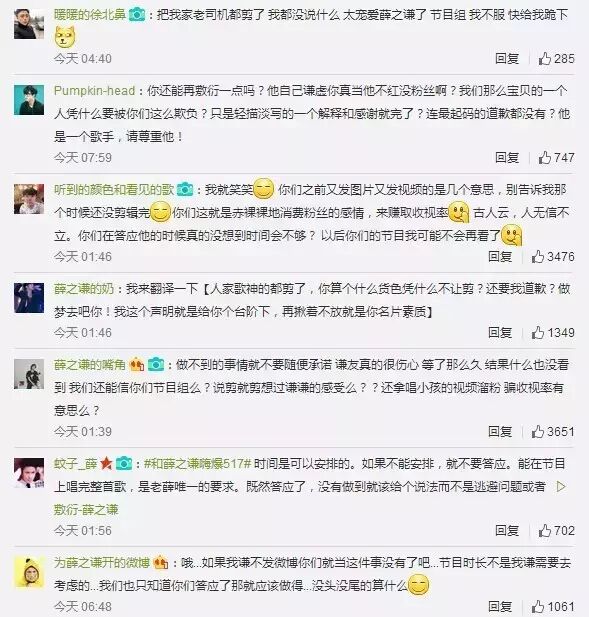Like 蚊子_薛's comment showing 702
This screenshot has height=617, width=589.
click(x=545, y=531)
